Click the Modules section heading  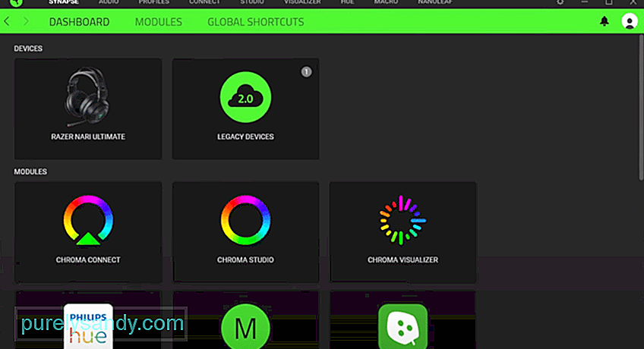(x=30, y=171)
